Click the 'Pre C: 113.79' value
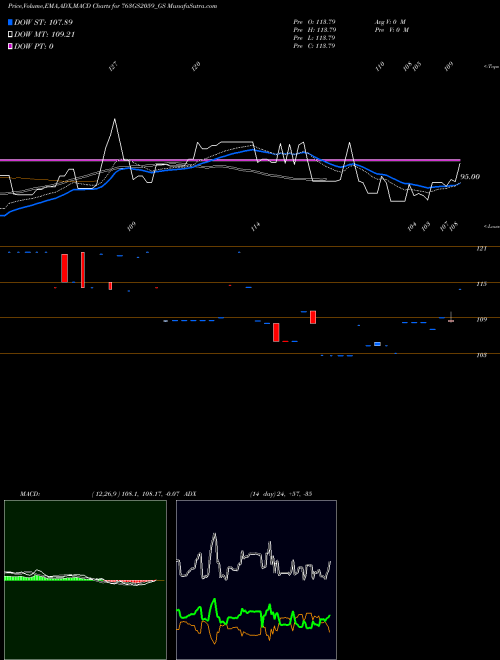 (314, 46)
